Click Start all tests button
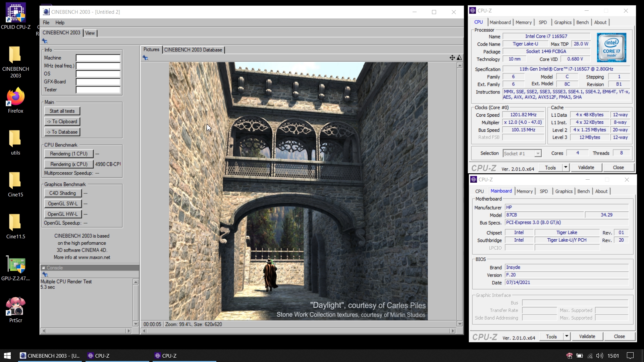644x362 pixels. tap(62, 111)
